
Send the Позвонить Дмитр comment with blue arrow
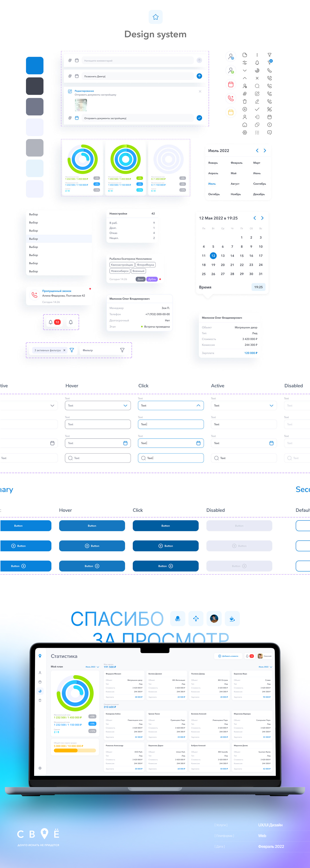[x=199, y=76]
